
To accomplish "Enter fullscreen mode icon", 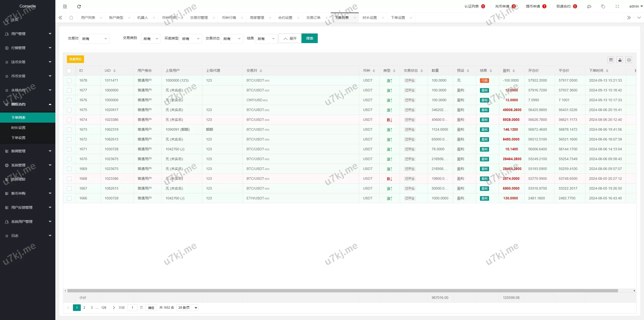I will point(617,7).
